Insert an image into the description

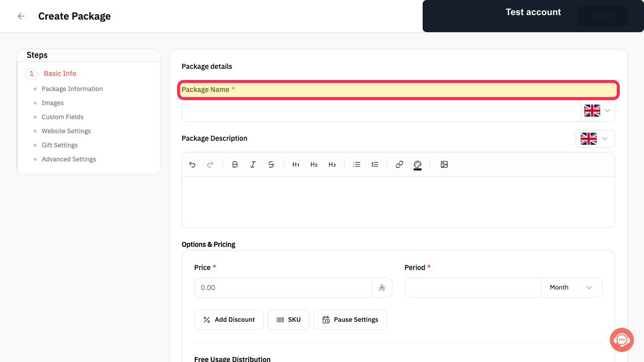[444, 164]
